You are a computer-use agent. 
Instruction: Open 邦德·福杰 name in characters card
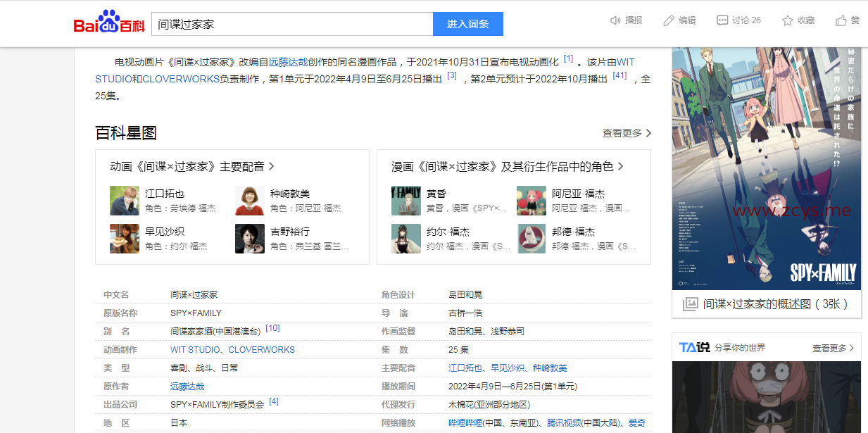(x=573, y=232)
